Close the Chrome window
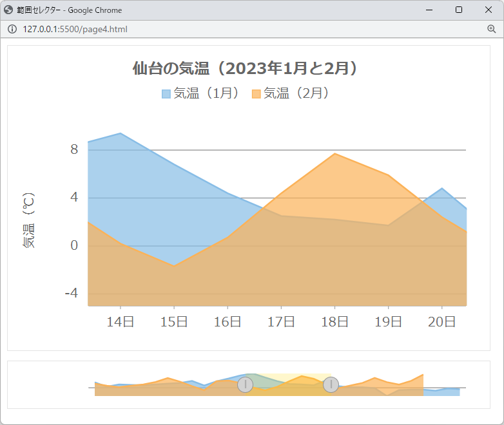This screenshot has height=425, width=504. click(489, 10)
